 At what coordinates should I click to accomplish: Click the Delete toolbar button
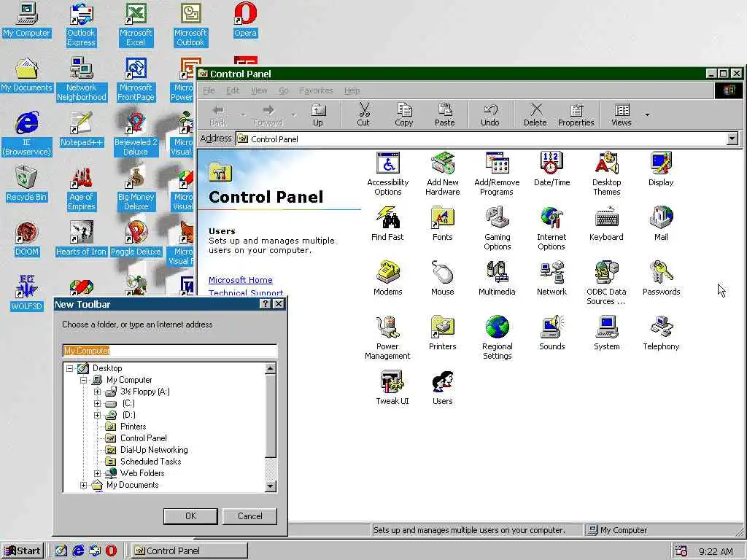click(535, 114)
